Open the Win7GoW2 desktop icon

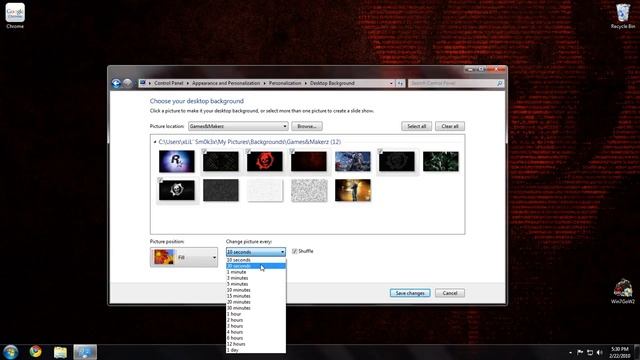tap(623, 291)
